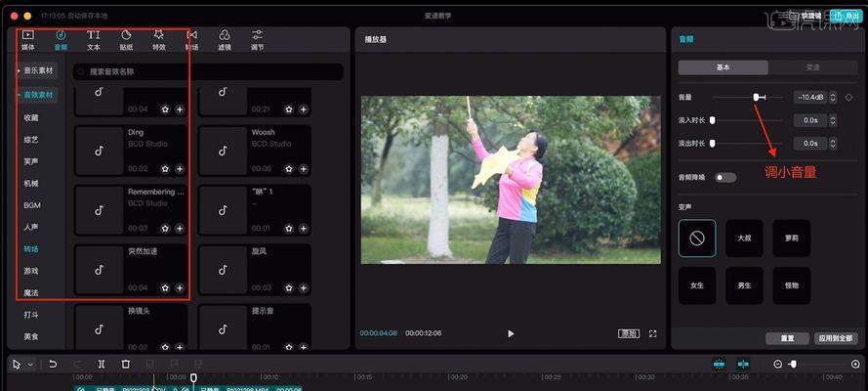Select the 魔法 sound category

pos(31,292)
